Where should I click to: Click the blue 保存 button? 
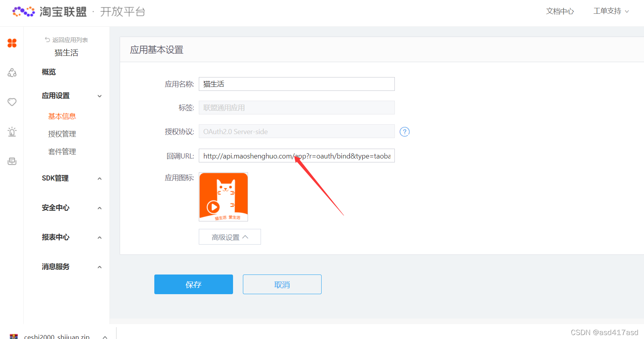point(194,284)
